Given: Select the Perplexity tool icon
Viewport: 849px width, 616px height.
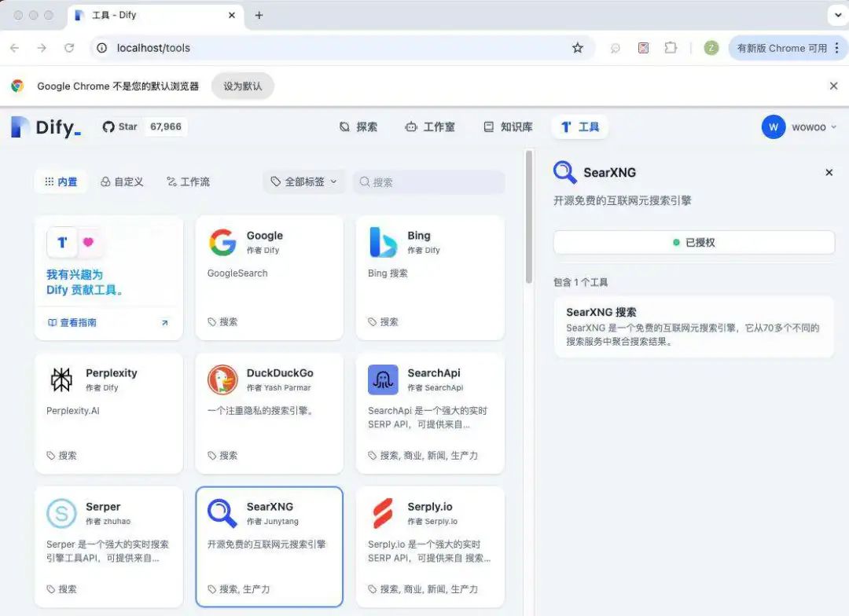Looking at the screenshot, I should [x=61, y=379].
